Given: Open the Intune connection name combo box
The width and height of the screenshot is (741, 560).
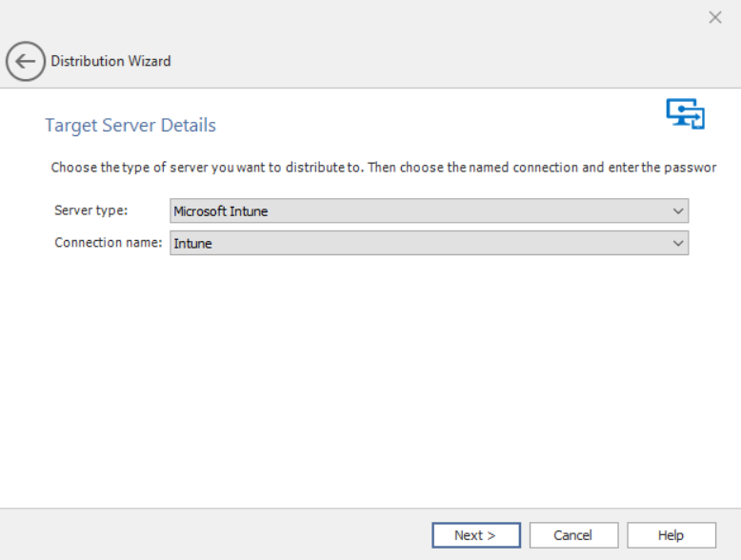Looking at the screenshot, I should (x=419, y=243).
